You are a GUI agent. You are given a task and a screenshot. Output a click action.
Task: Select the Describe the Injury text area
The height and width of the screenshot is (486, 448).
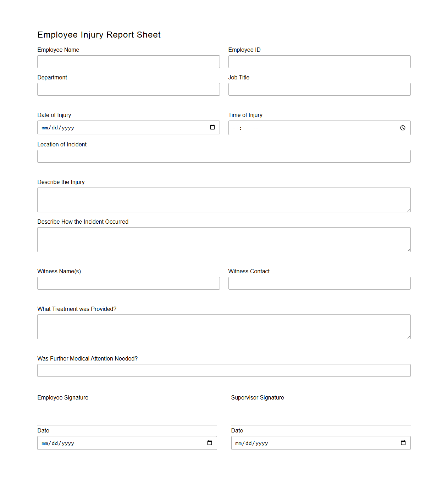tap(224, 200)
